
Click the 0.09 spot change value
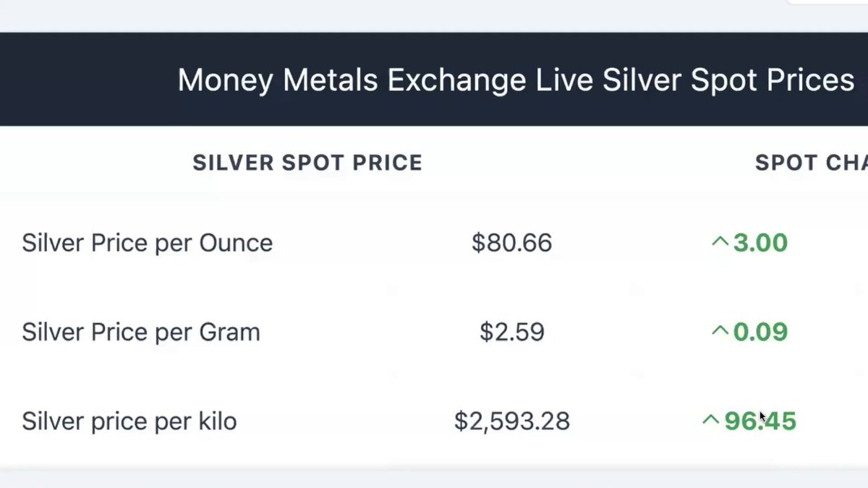(x=760, y=333)
